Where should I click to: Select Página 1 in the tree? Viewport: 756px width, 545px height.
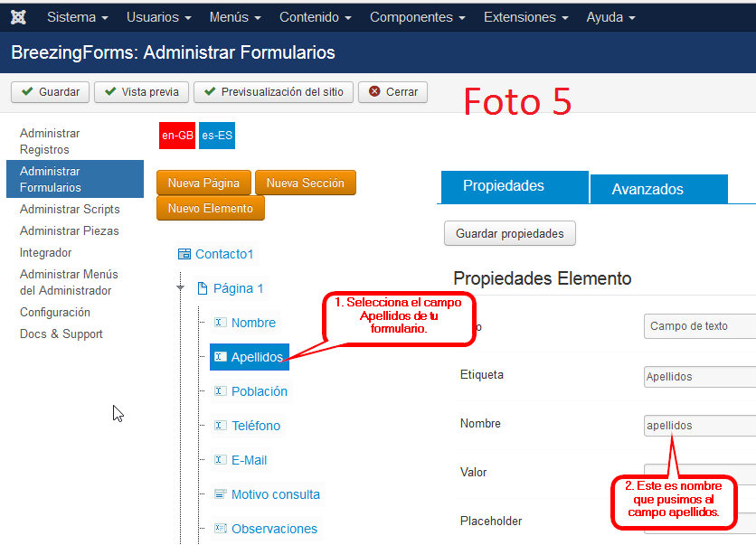coord(238,288)
